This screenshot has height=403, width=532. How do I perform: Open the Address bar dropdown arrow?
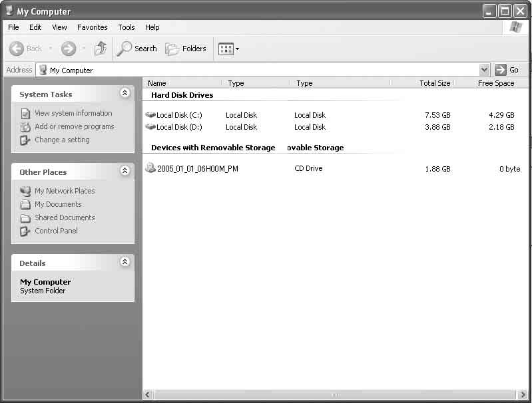click(485, 70)
